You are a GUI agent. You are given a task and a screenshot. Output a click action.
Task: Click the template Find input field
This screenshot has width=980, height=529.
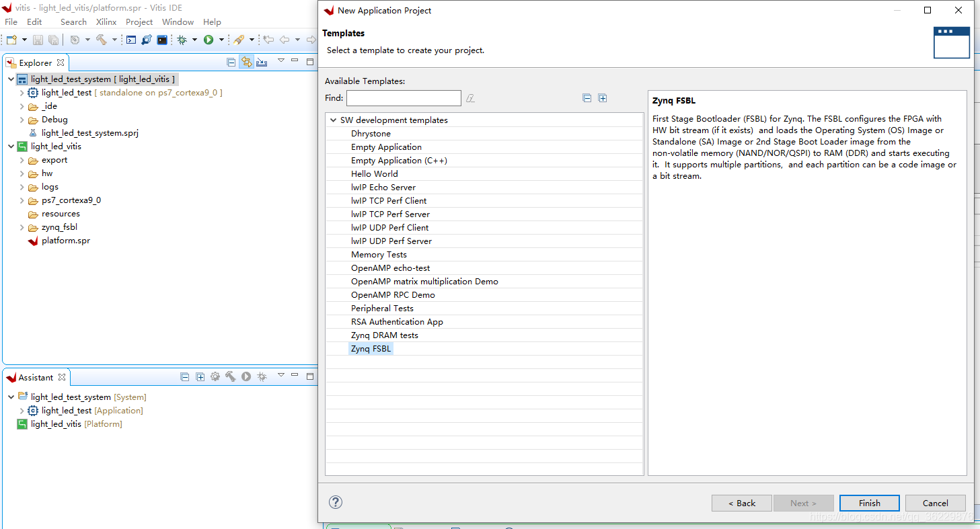(404, 98)
